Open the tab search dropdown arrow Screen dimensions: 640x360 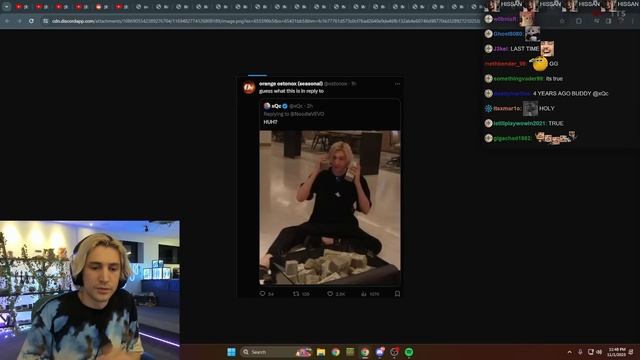7,7
